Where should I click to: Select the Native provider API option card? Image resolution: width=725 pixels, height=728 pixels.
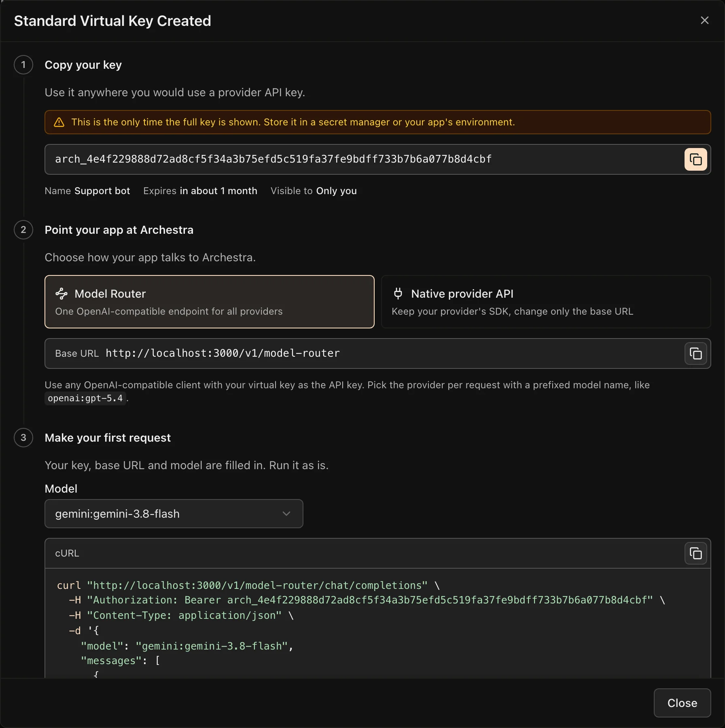pos(546,302)
